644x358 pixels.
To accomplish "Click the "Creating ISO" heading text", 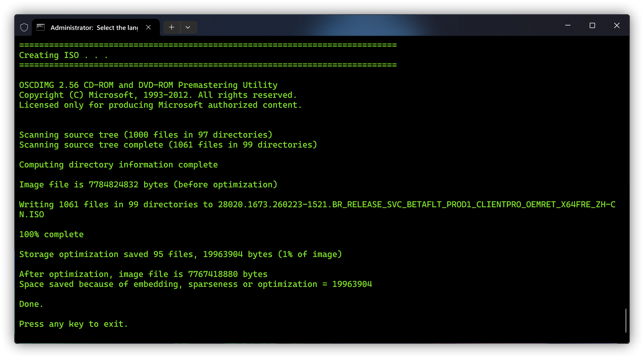I will click(63, 55).
